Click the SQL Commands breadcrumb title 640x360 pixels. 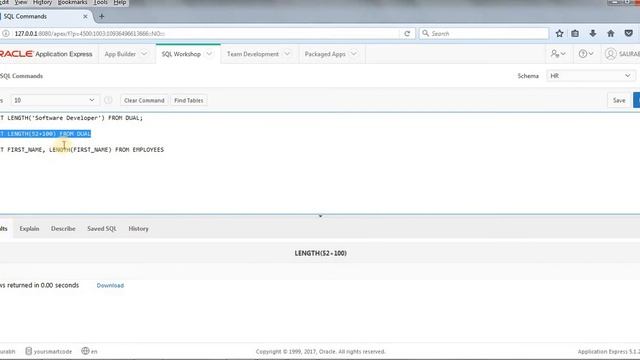click(21, 76)
